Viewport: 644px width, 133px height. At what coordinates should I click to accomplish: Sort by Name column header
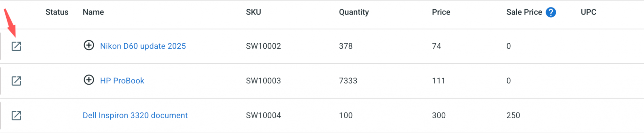(x=93, y=12)
